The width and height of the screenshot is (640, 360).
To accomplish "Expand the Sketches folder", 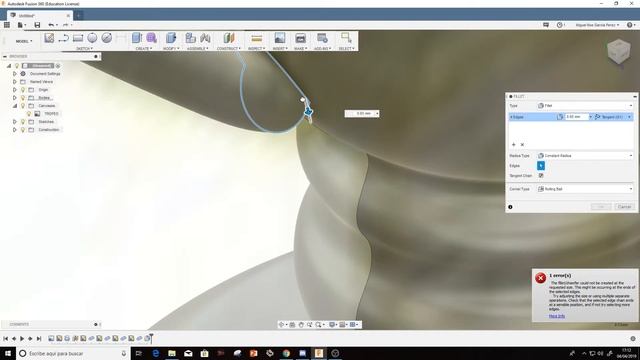I will tap(15, 122).
